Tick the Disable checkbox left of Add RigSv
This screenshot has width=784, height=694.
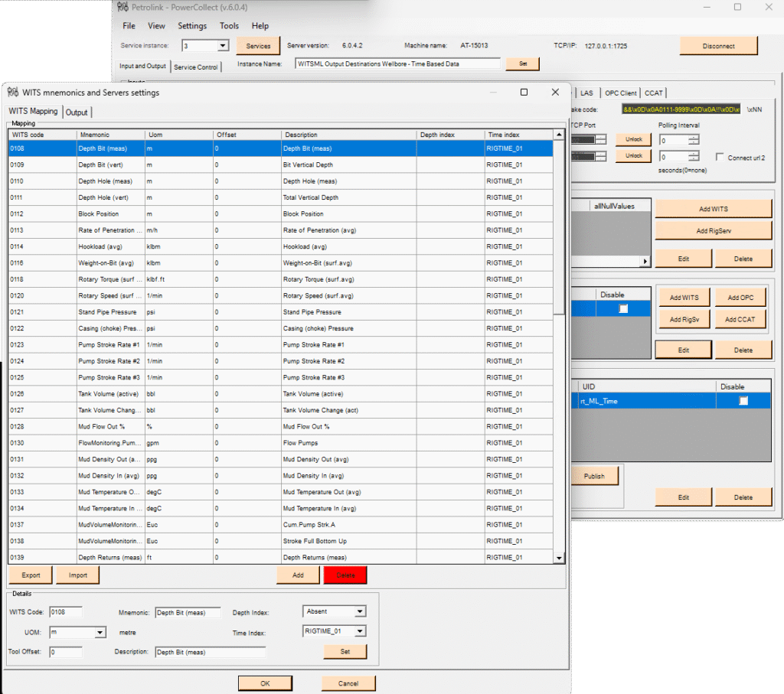point(623,308)
